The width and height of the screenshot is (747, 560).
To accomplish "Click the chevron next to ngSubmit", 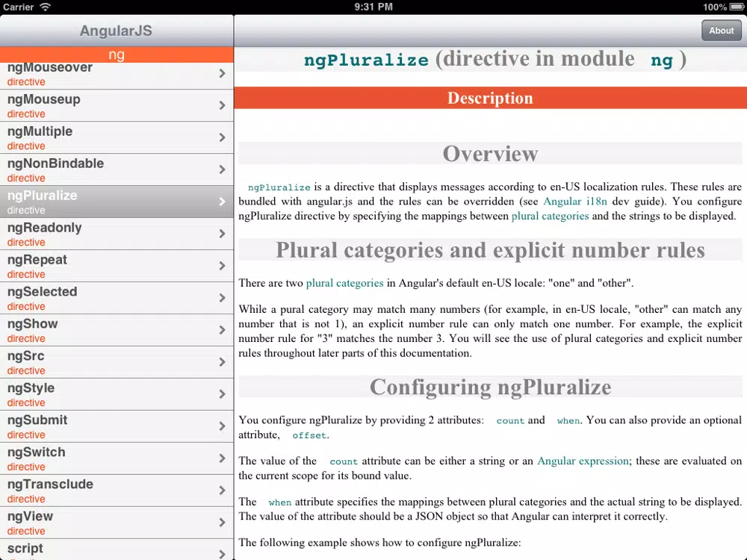I will pos(222,426).
